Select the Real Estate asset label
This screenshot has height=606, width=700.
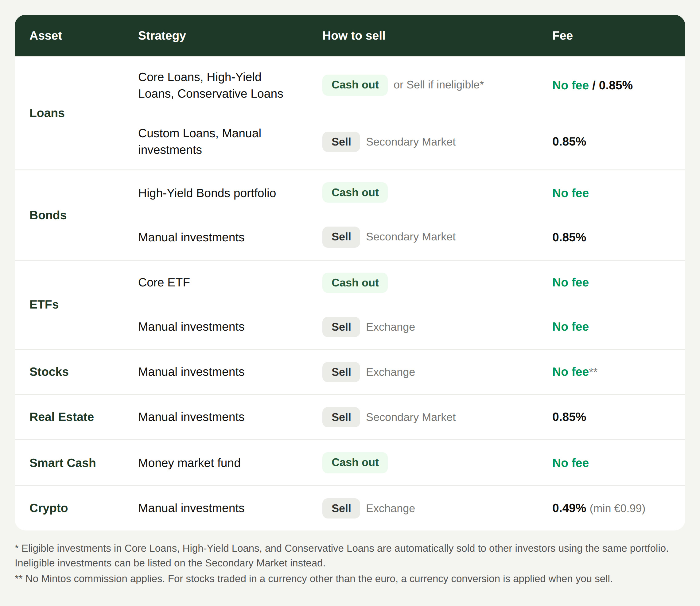click(61, 417)
